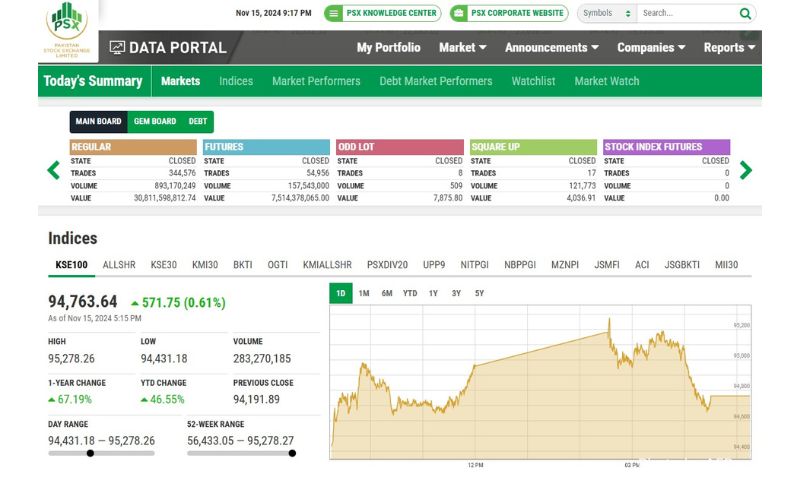This screenshot has width=800, height=480.
Task: Select the BKTI index tab
Action: point(243,265)
